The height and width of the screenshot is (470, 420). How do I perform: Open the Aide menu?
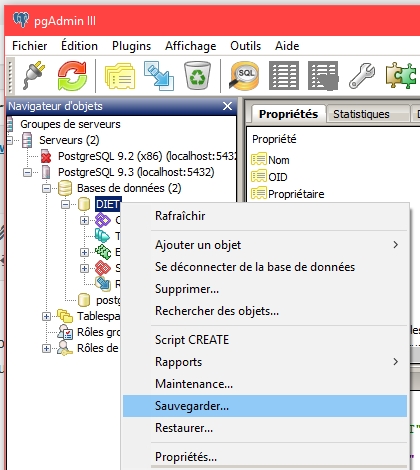pos(287,46)
